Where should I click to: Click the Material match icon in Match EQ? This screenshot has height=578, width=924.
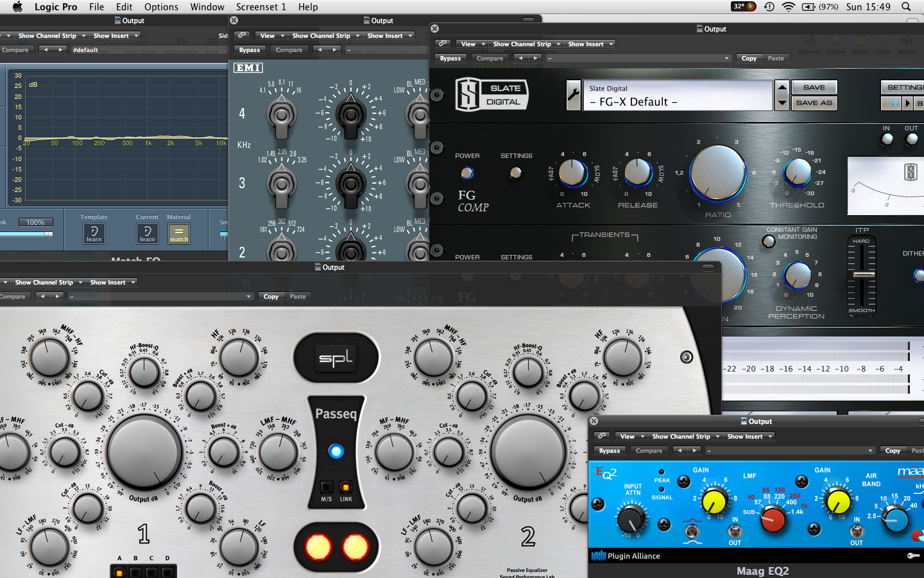179,233
